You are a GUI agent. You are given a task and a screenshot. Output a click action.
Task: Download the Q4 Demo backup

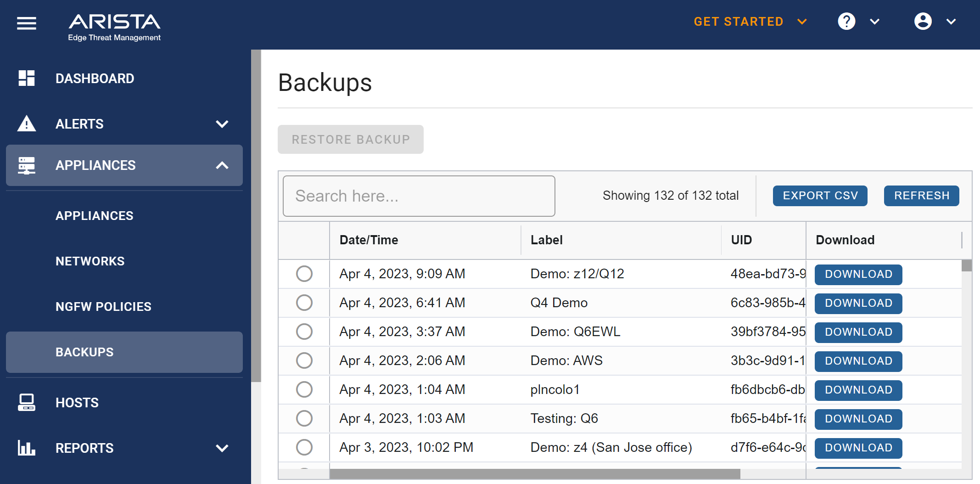[x=858, y=303]
